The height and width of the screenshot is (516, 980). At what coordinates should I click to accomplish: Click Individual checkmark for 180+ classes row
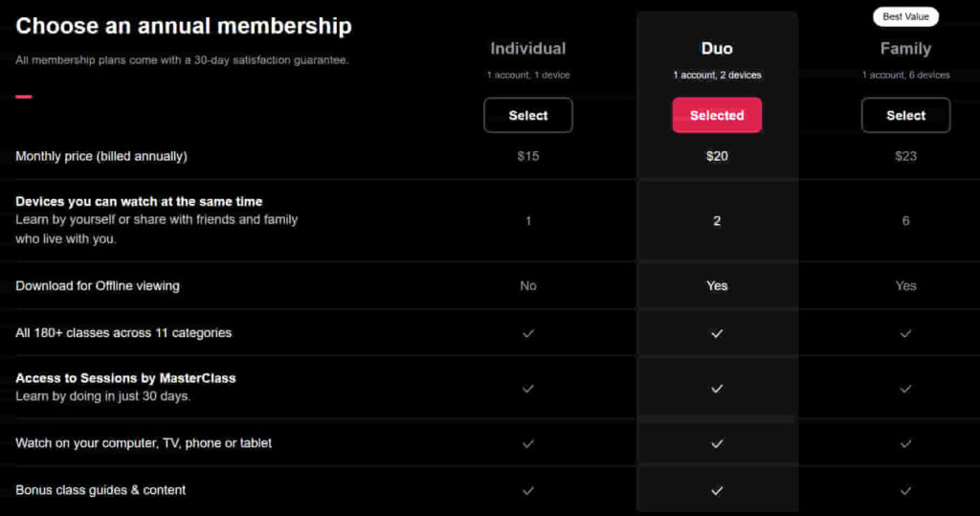click(528, 333)
